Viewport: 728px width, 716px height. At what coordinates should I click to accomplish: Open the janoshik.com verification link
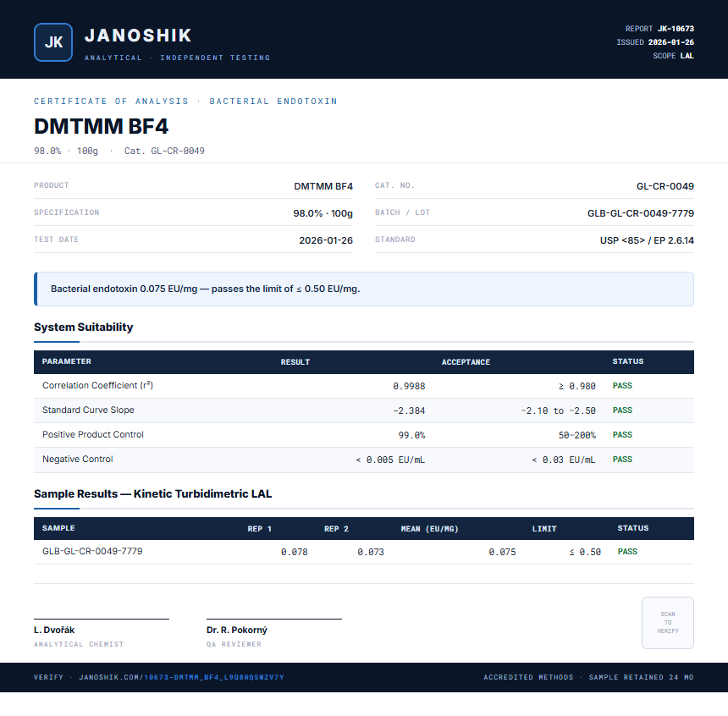tap(181, 677)
